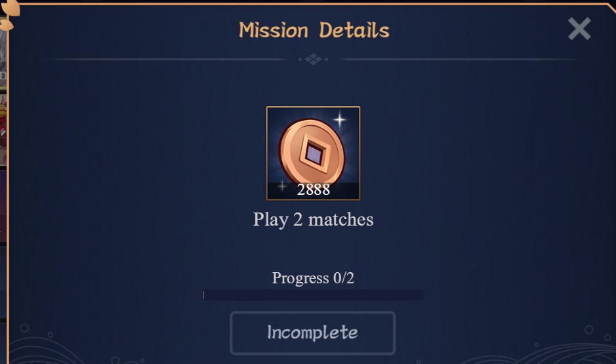Close the Mission Details dialog
This screenshot has width=616, height=364.
(x=579, y=28)
